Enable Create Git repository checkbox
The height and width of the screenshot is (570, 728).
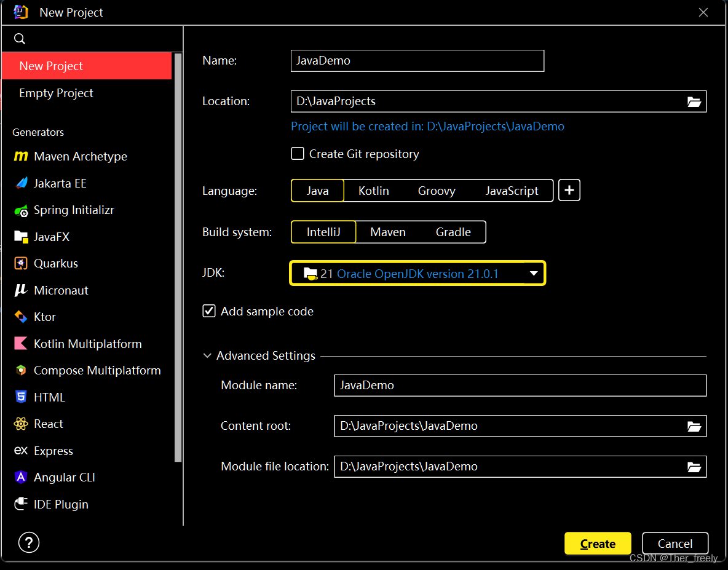click(x=298, y=154)
